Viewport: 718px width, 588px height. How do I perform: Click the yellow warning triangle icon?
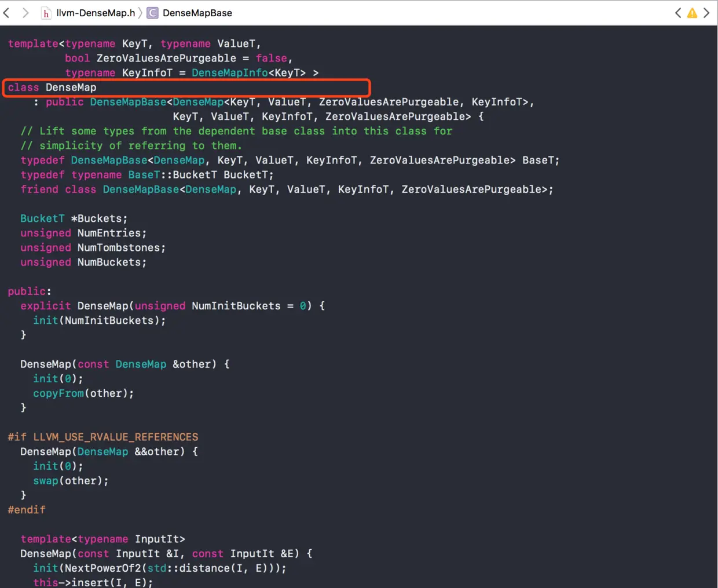pyautogui.click(x=692, y=13)
